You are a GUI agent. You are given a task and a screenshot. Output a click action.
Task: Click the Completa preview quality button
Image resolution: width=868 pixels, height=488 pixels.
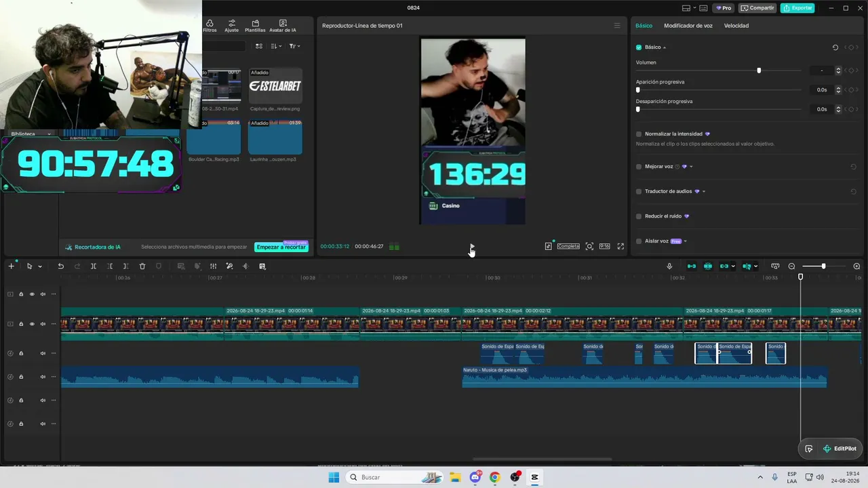[568, 247]
